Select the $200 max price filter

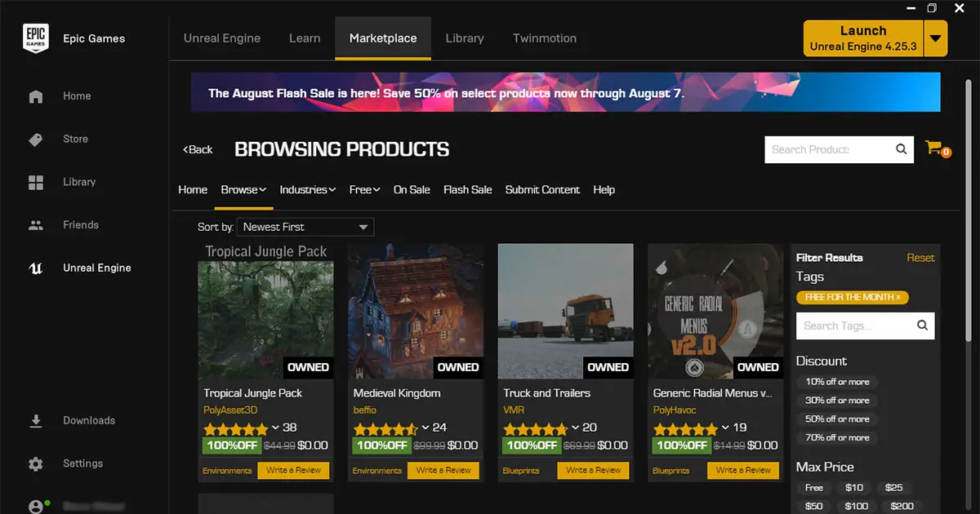(902, 507)
